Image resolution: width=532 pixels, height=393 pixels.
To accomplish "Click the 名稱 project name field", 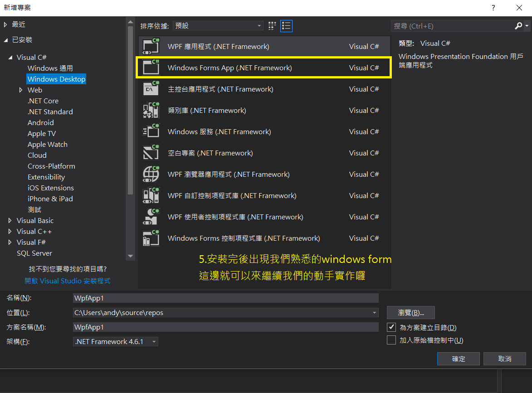I will 225,298.
